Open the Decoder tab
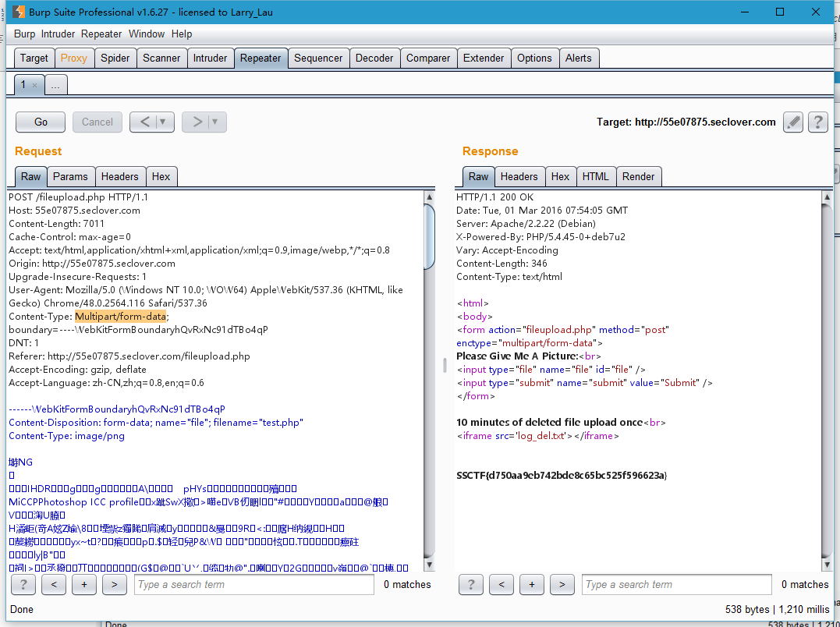Image resolution: width=840 pixels, height=627 pixels. point(374,58)
